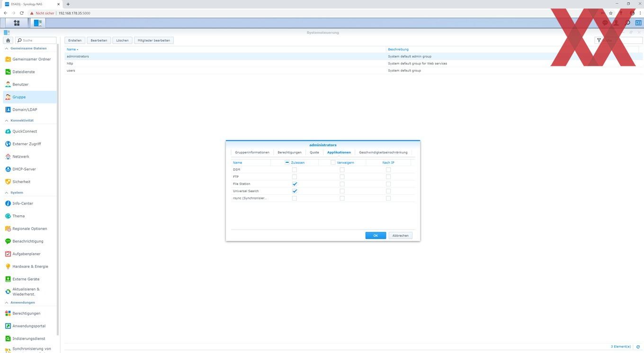The image size is (644, 353).
Task: Open Netzwerk icon in sidebar
Action: coord(8,157)
